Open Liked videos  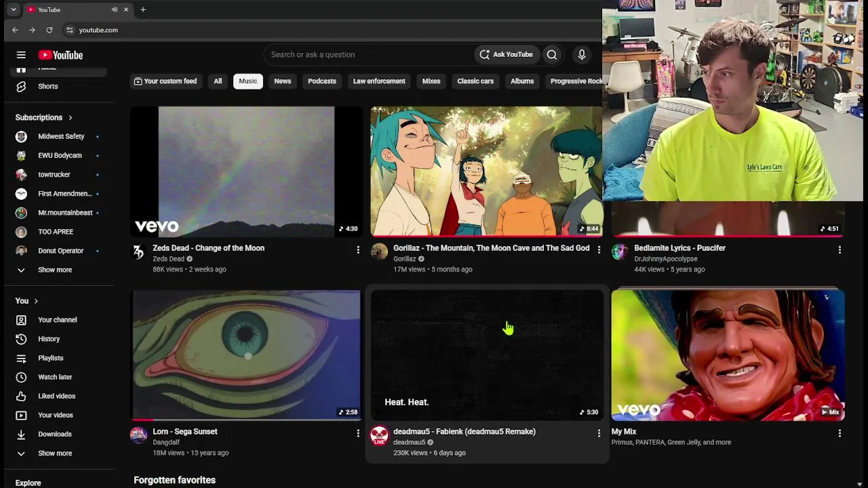pos(56,396)
